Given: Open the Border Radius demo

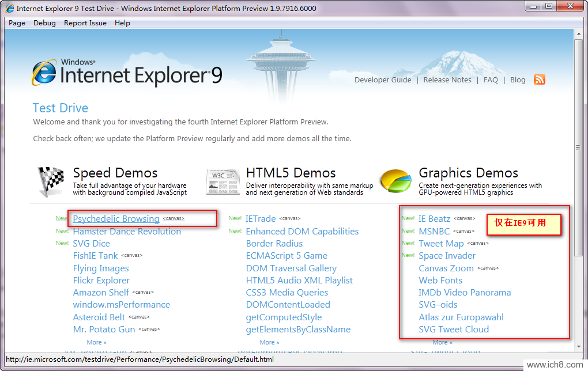Looking at the screenshot, I should pos(274,244).
